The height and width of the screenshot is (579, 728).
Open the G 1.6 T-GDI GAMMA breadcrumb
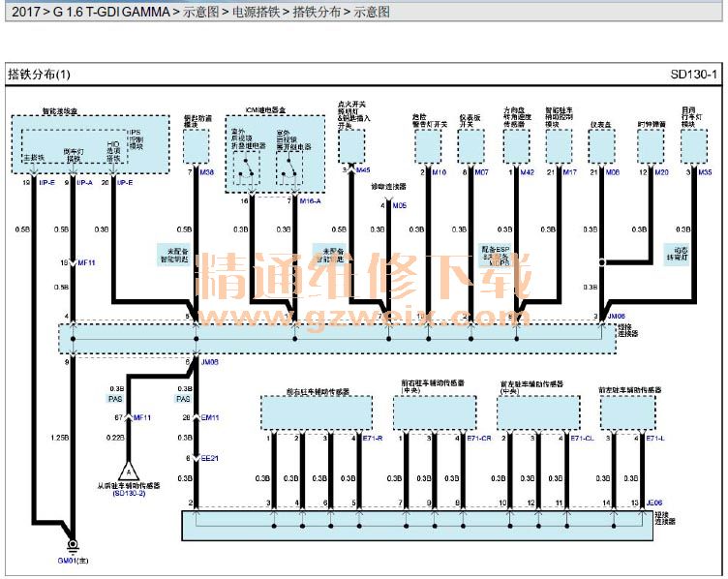111,12
